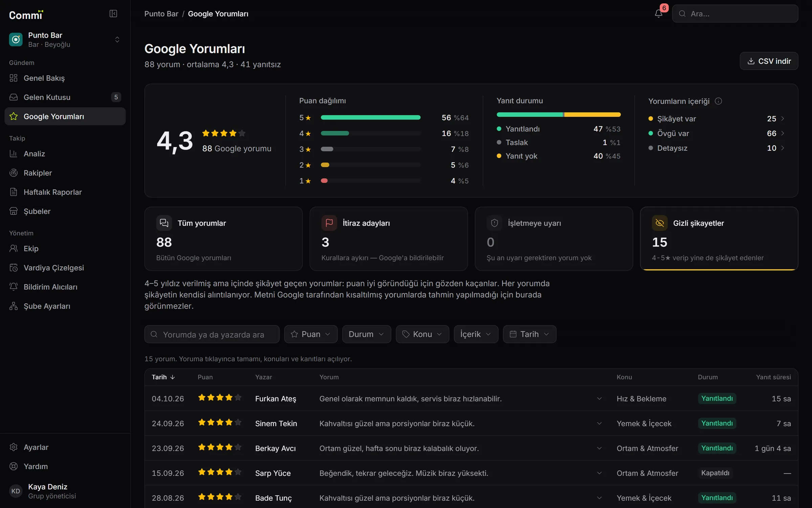Click the Yanıt durumu progress bar

pyautogui.click(x=559, y=114)
